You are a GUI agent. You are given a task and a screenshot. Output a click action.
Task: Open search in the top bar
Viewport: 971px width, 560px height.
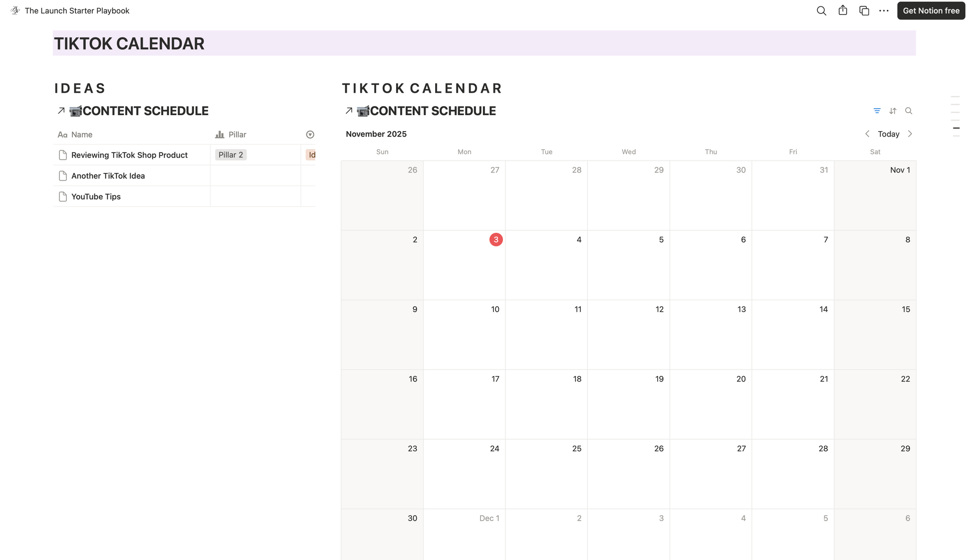click(x=821, y=11)
